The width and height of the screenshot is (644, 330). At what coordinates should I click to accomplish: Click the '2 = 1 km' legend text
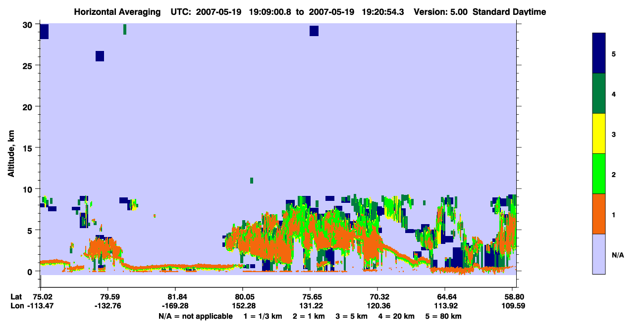tap(309, 316)
